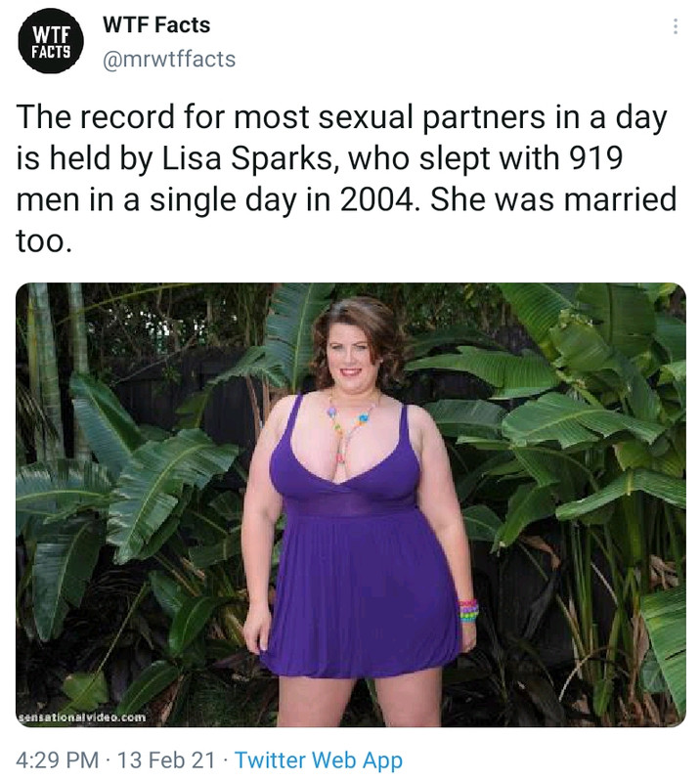Click the colorful beaded necklace in the photo
700x782 pixels.
tap(351, 429)
